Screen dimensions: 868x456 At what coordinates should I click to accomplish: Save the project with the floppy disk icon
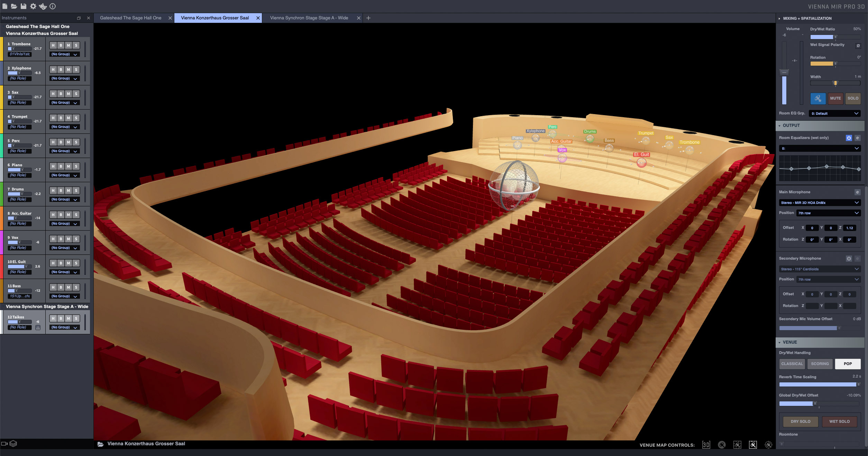[23, 6]
